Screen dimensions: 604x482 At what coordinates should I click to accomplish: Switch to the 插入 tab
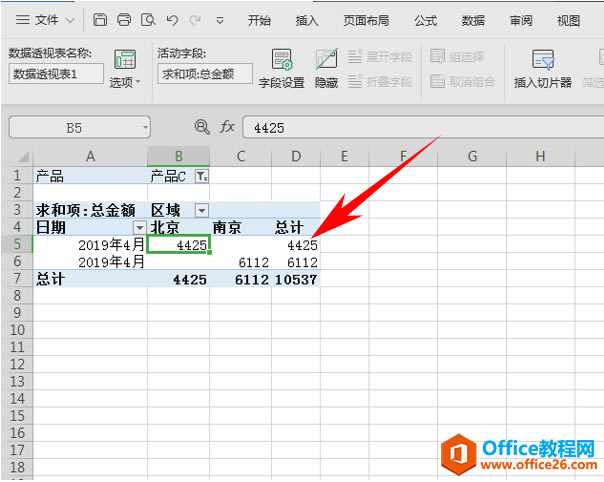tap(307, 20)
